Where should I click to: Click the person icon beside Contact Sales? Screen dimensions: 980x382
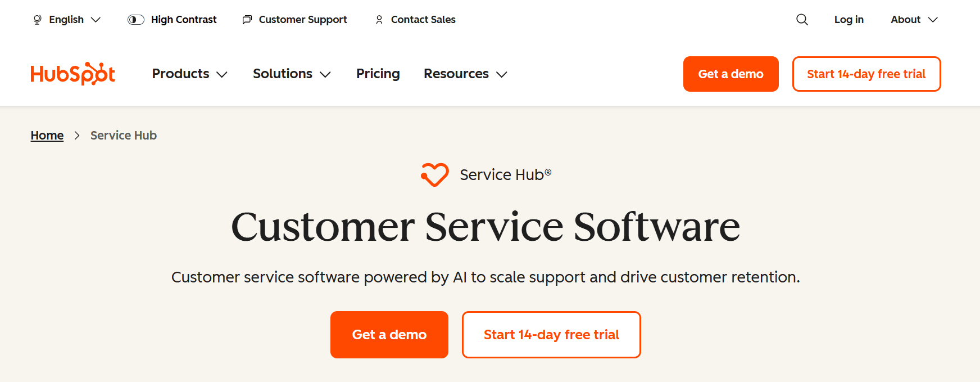point(379,19)
